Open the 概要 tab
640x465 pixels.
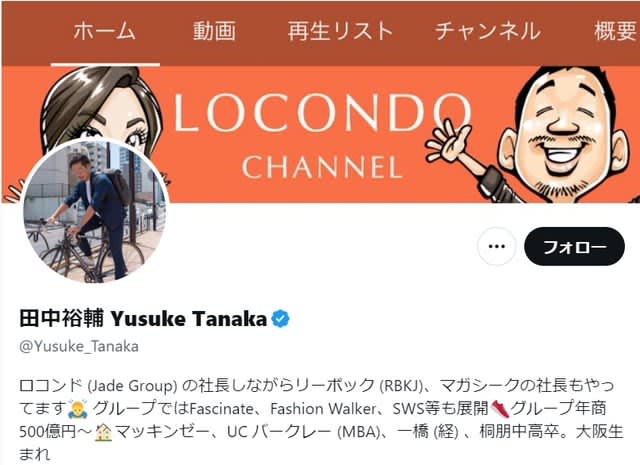[616, 31]
